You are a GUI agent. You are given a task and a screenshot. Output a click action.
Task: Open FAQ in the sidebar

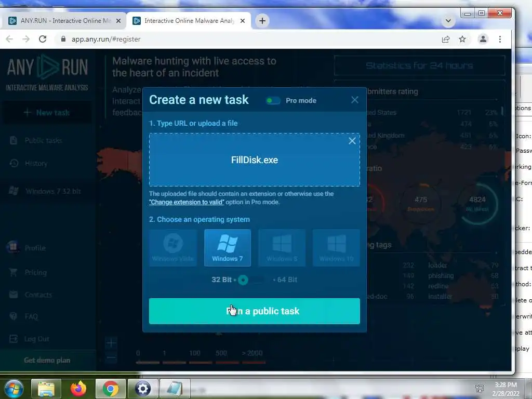pos(31,316)
